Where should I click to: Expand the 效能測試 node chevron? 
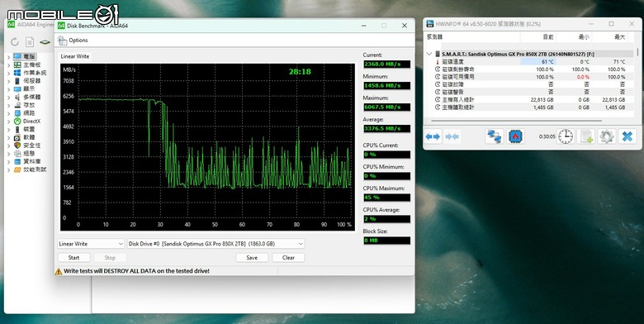click(x=8, y=169)
